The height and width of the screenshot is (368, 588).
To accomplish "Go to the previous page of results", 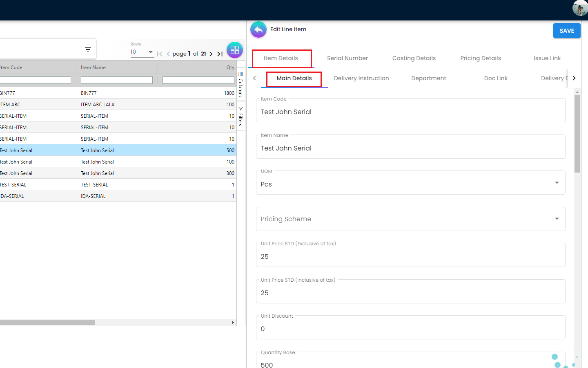I will point(168,54).
